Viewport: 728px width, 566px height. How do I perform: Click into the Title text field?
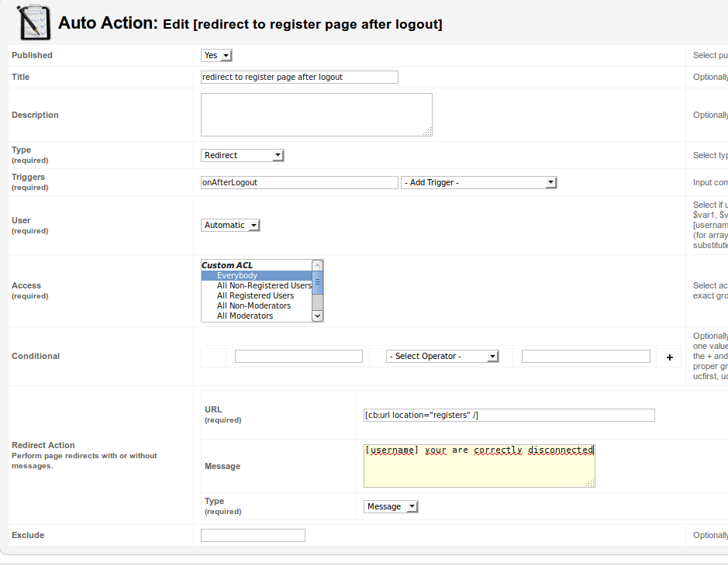coord(298,77)
